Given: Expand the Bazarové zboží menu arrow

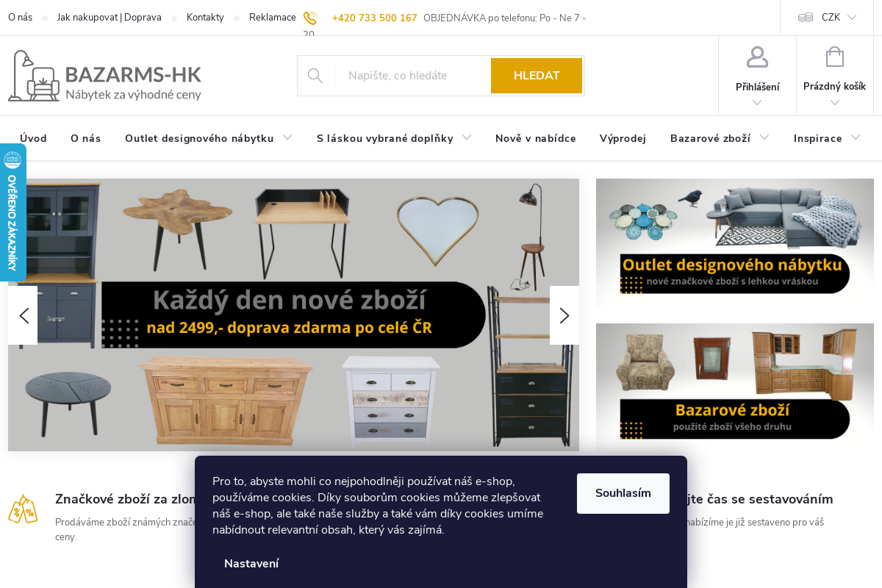Looking at the screenshot, I should pos(764,137).
